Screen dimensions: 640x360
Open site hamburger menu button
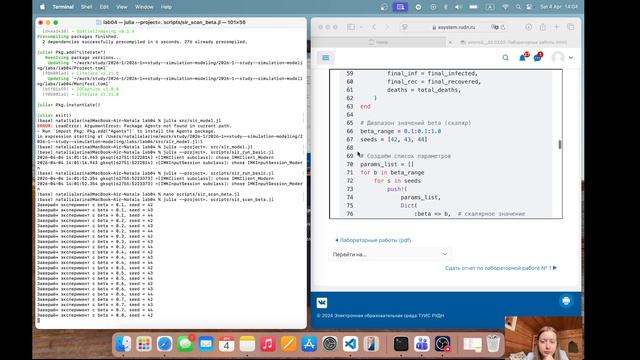[x=326, y=58]
